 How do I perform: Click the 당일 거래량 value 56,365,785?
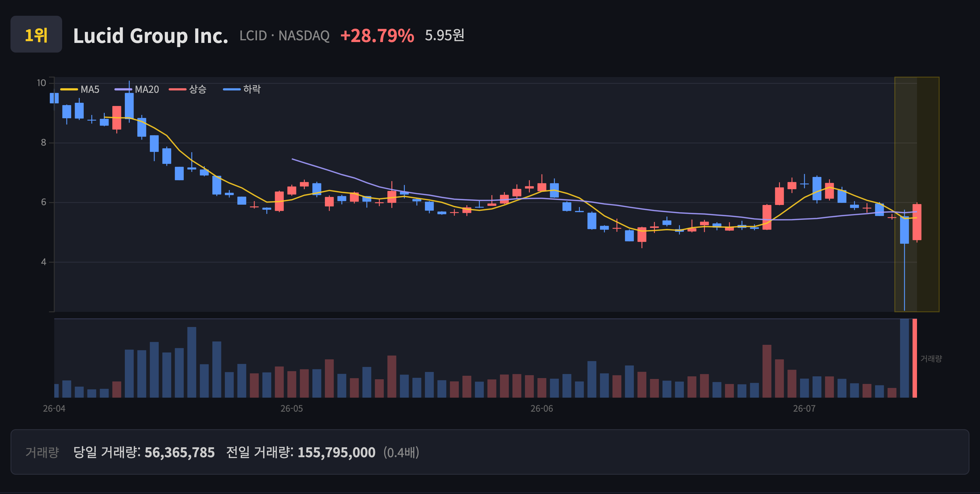tap(180, 453)
